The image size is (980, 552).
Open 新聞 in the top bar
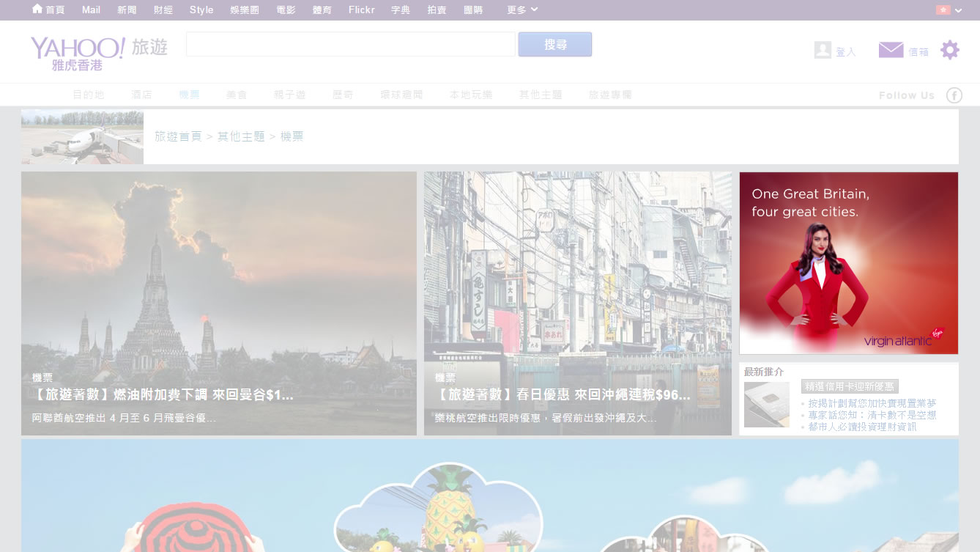click(127, 10)
